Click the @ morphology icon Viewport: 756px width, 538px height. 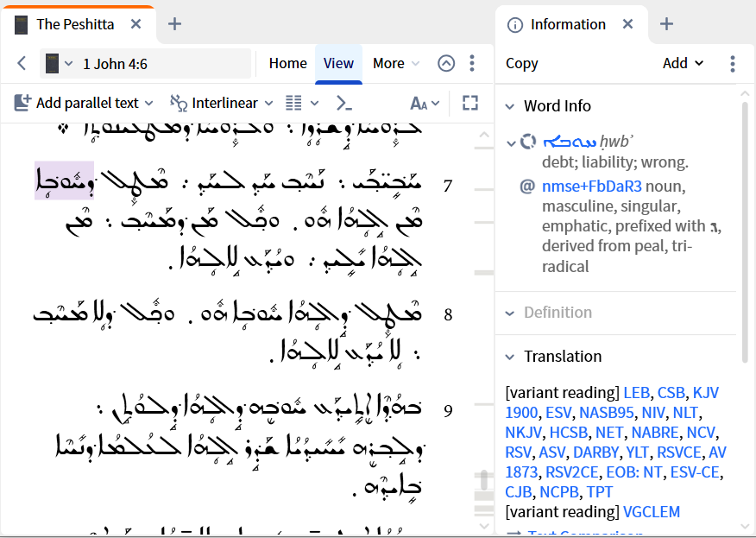(527, 186)
